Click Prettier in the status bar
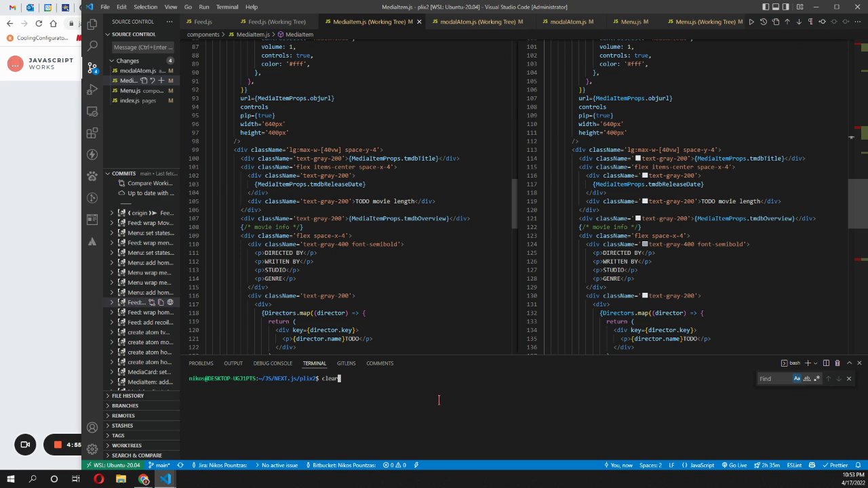Screen dimensions: 868x488 [x=835, y=466]
